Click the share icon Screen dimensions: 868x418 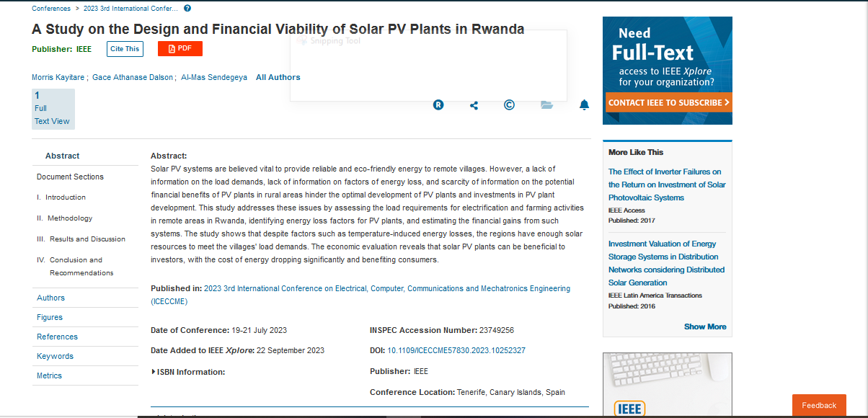(x=474, y=105)
